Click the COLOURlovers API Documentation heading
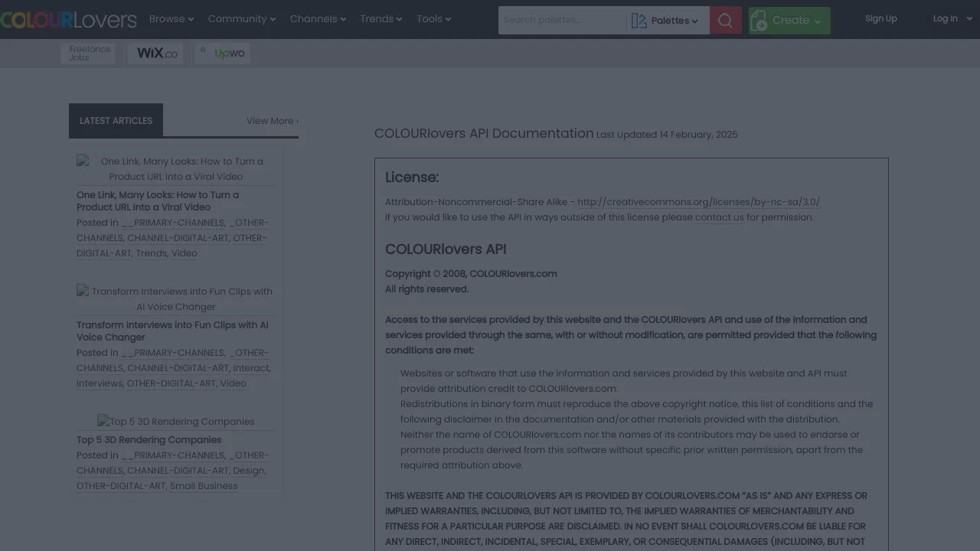Image resolution: width=980 pixels, height=551 pixels. (484, 133)
